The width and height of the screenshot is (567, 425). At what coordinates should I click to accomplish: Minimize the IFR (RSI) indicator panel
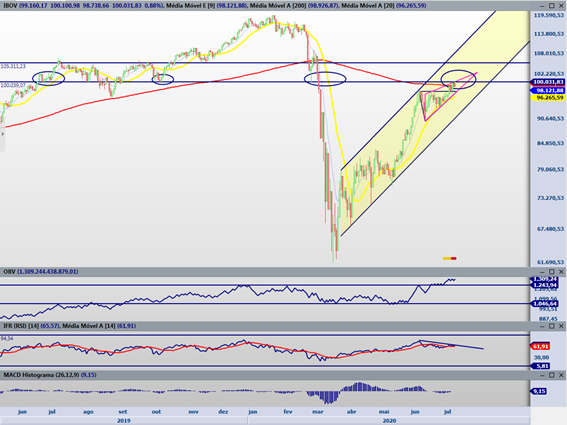coord(542,326)
